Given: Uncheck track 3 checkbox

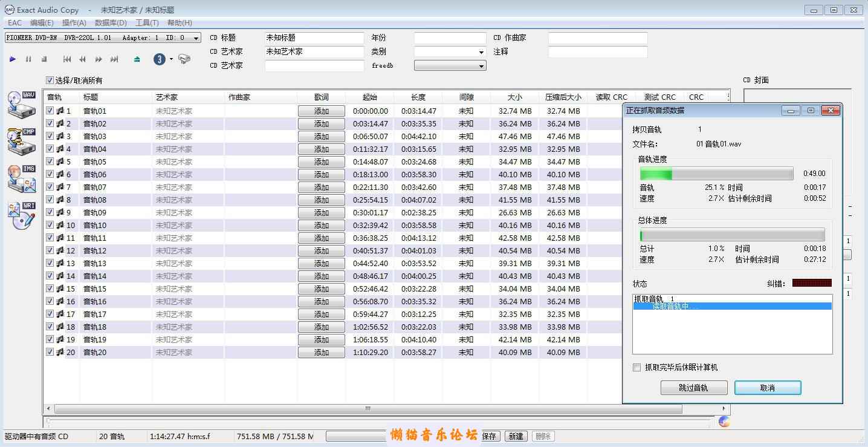Looking at the screenshot, I should pos(50,136).
